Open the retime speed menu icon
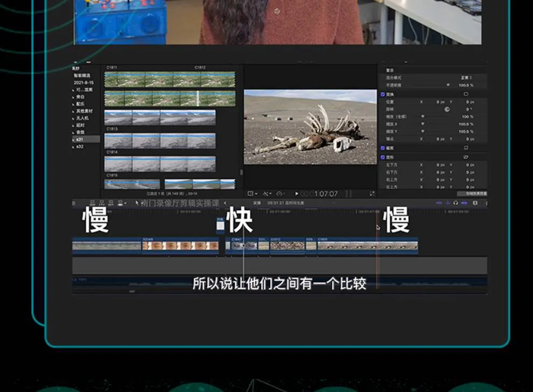533x392 pixels. click(x=280, y=194)
